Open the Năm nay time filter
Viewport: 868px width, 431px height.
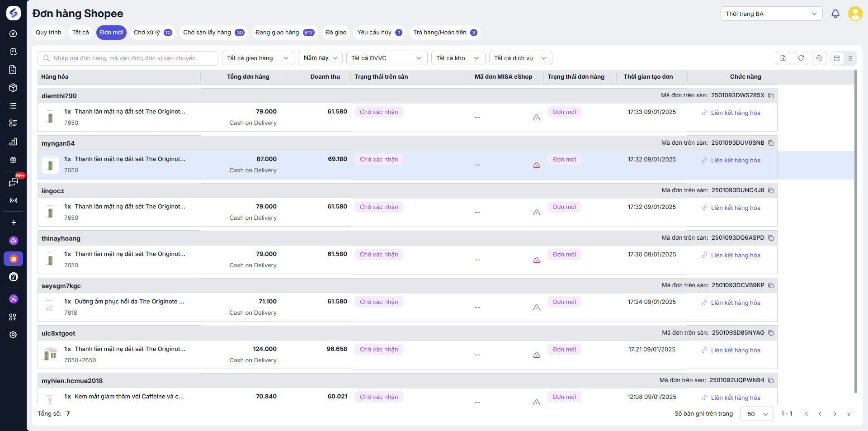pyautogui.click(x=320, y=58)
